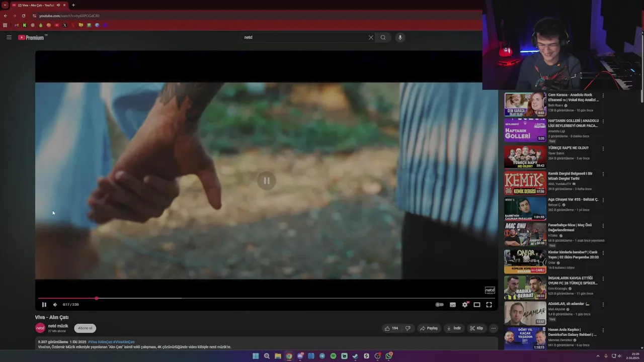644x362 pixels.
Task: Open netd müzik channel avatar
Action: 40,328
